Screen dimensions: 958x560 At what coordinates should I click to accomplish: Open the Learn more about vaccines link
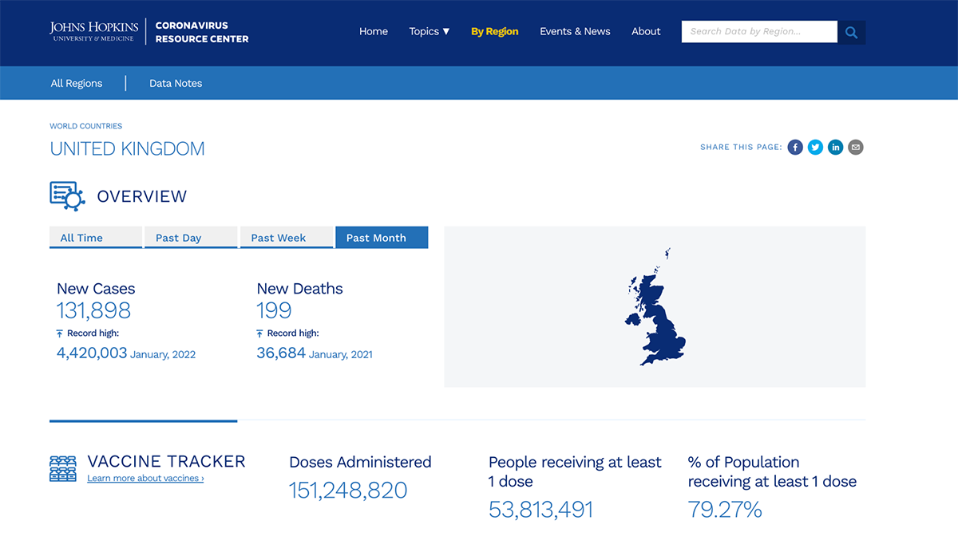click(144, 478)
